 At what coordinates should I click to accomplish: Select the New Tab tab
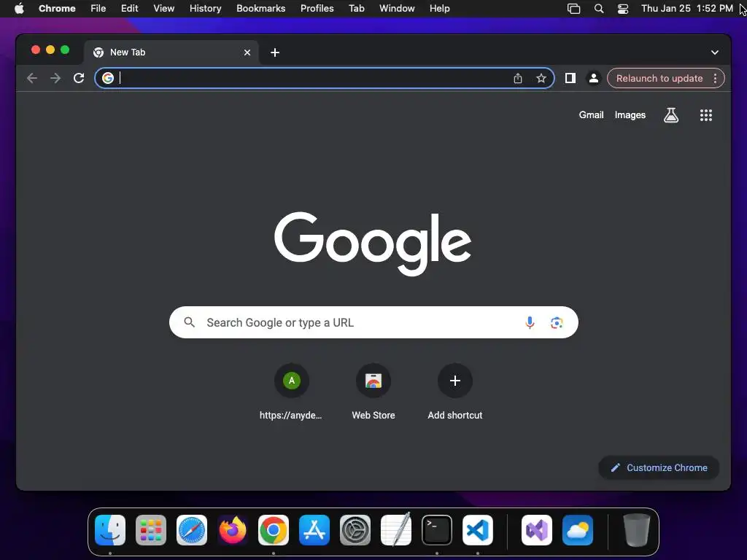pos(171,52)
